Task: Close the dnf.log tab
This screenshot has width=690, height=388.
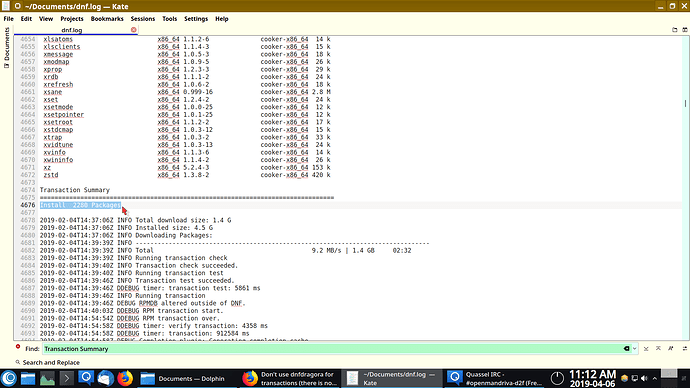Action: point(133,29)
